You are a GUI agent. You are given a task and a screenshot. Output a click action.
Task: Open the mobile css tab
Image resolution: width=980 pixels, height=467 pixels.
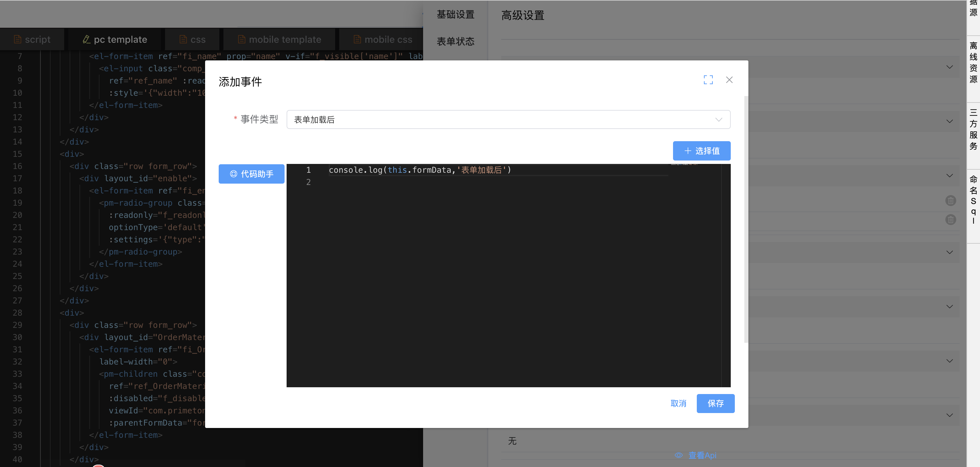[x=383, y=40]
